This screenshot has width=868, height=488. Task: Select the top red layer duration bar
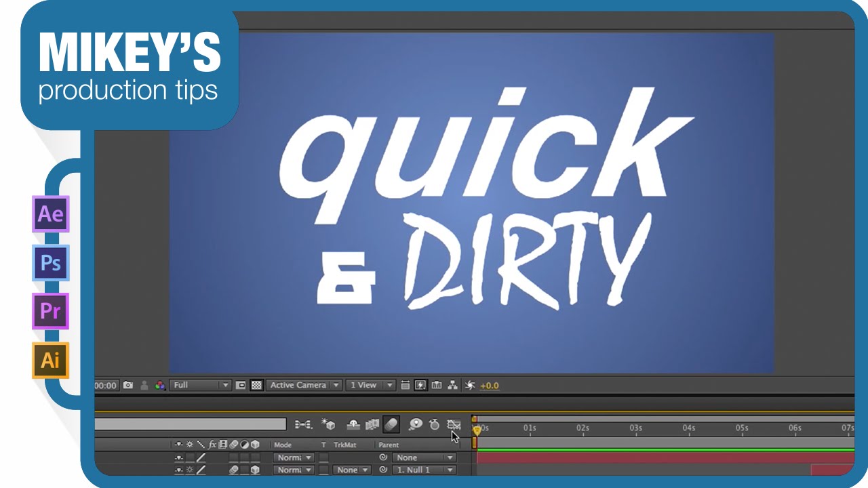click(x=665, y=457)
